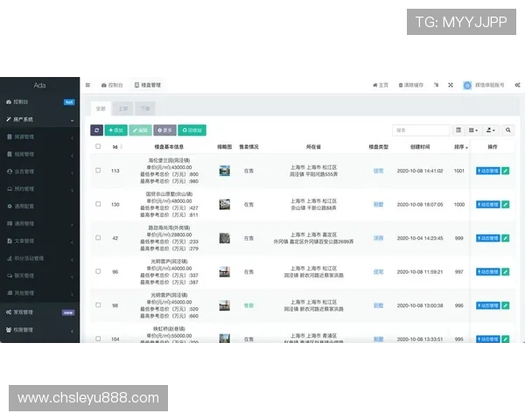The image size is (525, 420).
Task: Collapse the 房产系统 sidebar section
Action: tap(40, 119)
